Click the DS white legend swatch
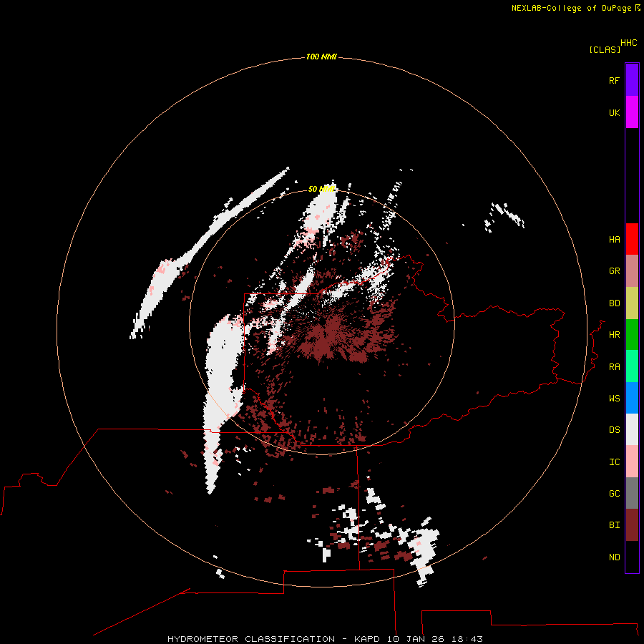The image size is (644, 644). (632, 429)
